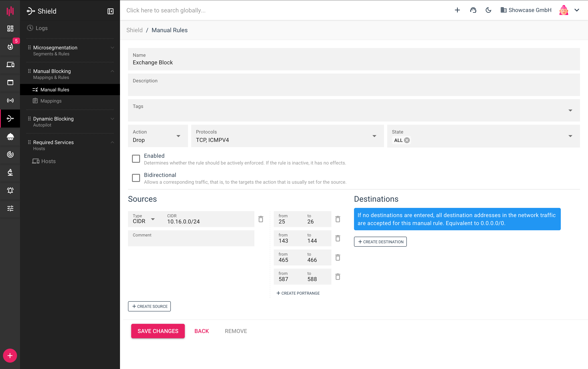Check the Bidirectional checkbox

136,178
